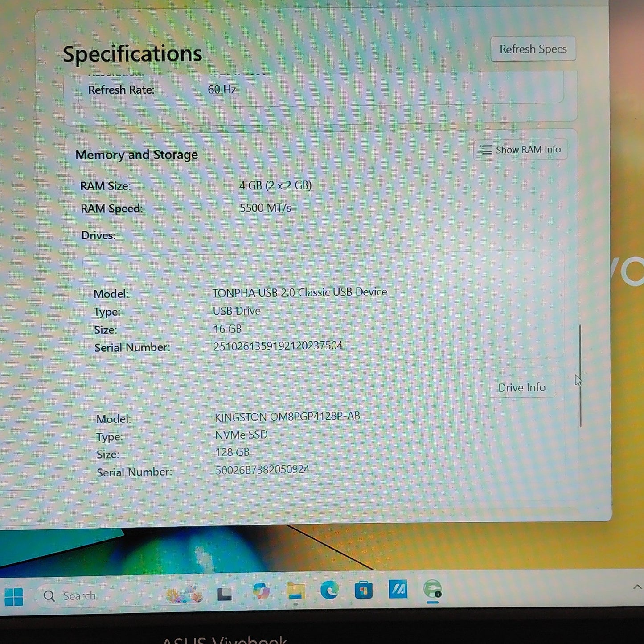Image resolution: width=644 pixels, height=644 pixels.
Task: Click the Refresh Specs button
Action: click(x=533, y=49)
